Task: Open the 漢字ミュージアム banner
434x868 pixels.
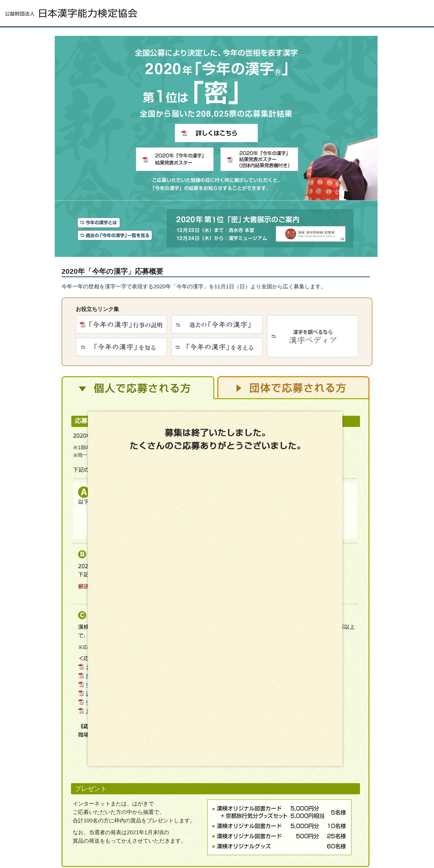Action: pos(310,234)
